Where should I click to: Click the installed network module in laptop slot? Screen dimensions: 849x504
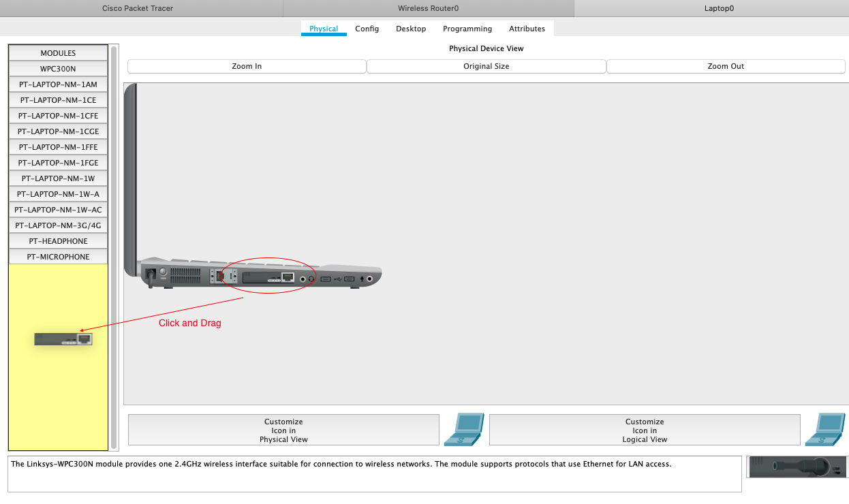pos(268,277)
